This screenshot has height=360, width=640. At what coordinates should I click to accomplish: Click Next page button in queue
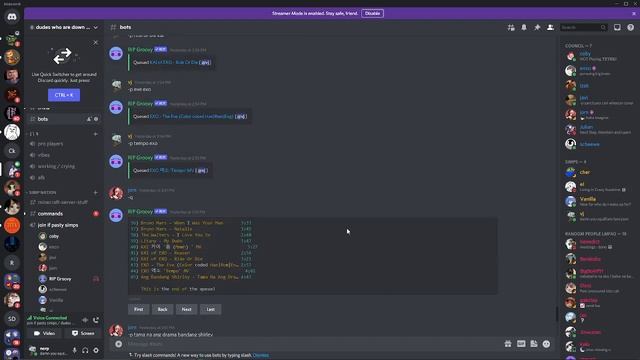click(187, 309)
